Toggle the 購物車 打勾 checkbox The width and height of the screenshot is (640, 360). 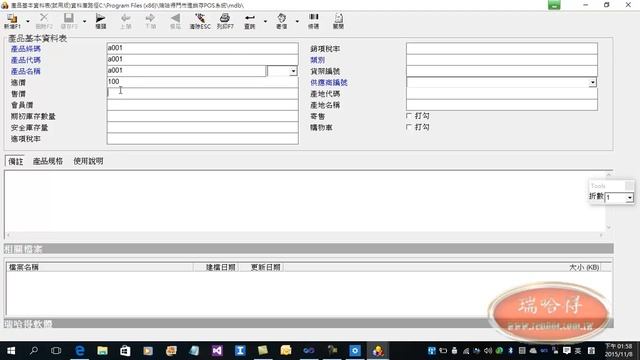409,127
